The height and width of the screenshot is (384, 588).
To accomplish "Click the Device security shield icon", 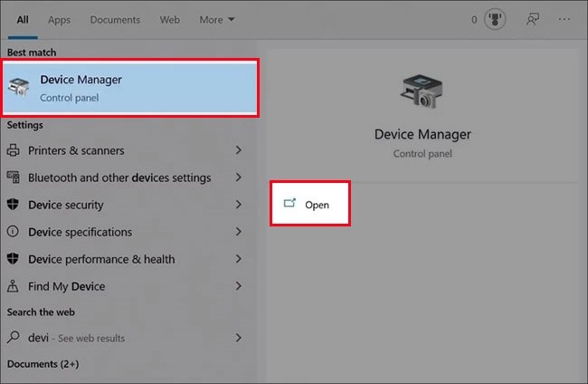I will (x=14, y=205).
